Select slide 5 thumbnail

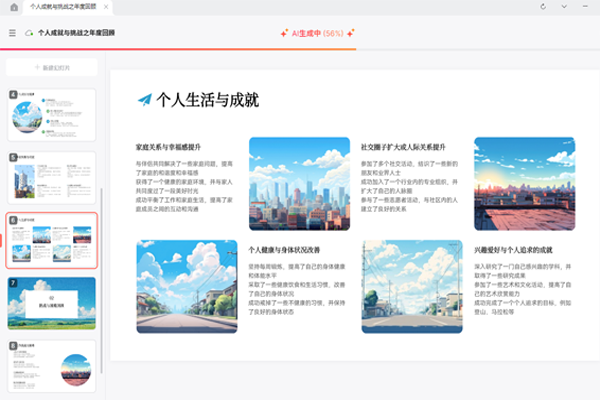52,178
